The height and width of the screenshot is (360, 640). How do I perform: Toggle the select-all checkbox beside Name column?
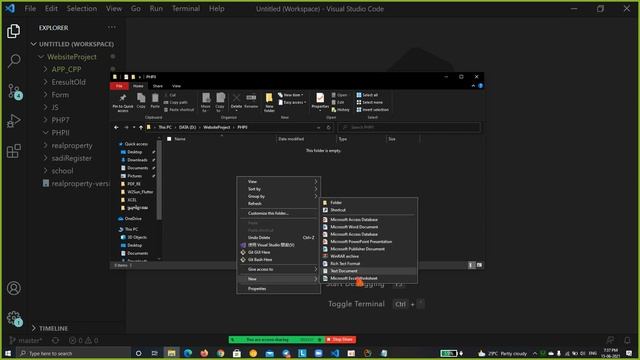[x=169, y=139]
